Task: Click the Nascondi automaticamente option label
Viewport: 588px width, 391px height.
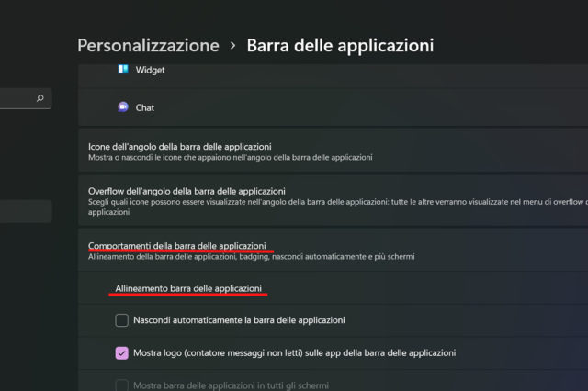Action: 239,320
